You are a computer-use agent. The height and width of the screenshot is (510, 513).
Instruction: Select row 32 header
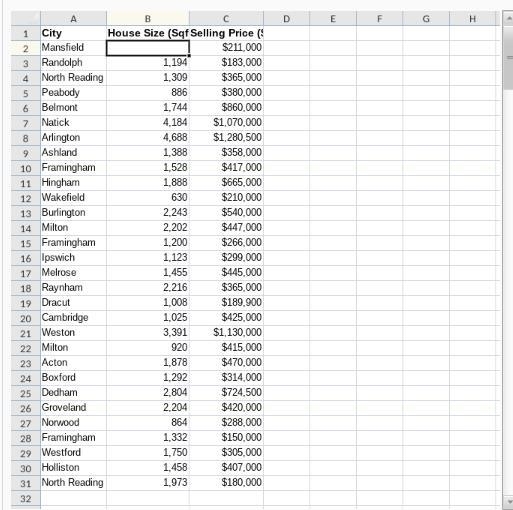coord(26,499)
